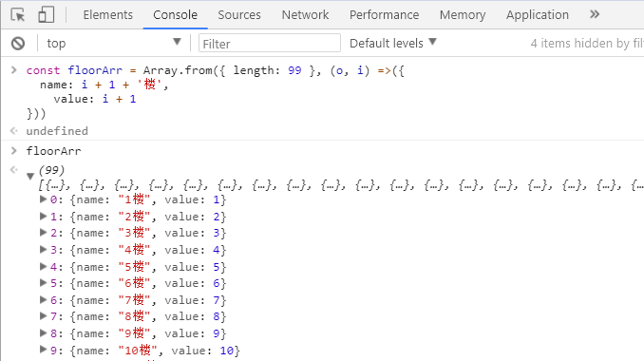Activate the inspect element picker icon
The height and width of the screenshot is (361, 644).
point(18,15)
